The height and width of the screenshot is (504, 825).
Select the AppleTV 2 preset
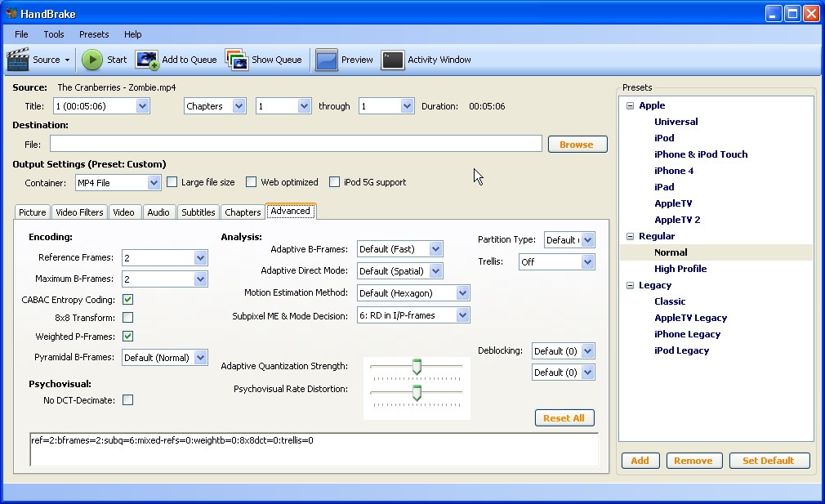[x=677, y=220]
